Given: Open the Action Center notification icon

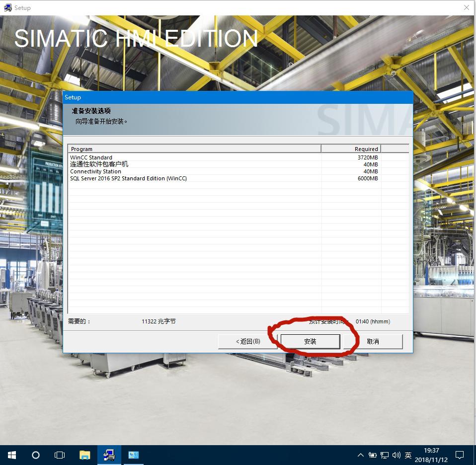Looking at the screenshot, I should click(459, 455).
